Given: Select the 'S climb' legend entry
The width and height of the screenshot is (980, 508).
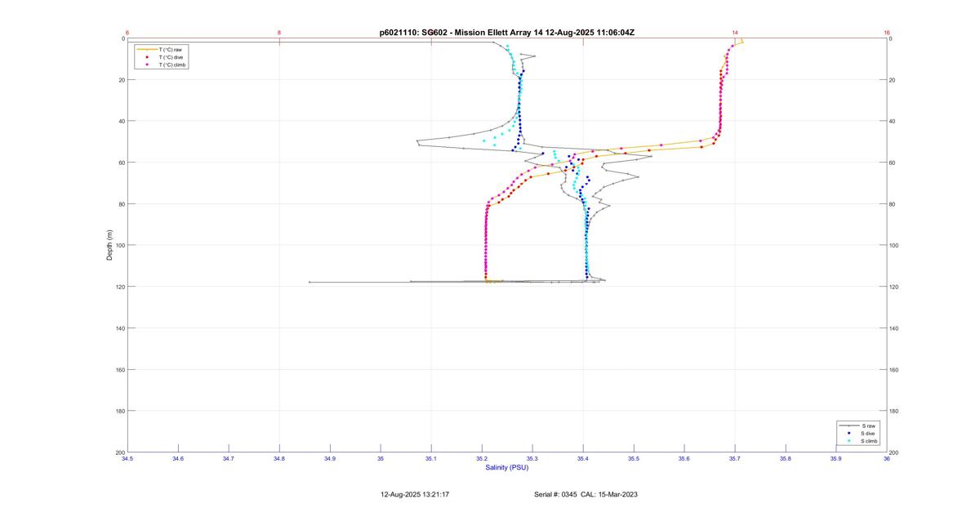Looking at the screenshot, I should coord(871,441).
